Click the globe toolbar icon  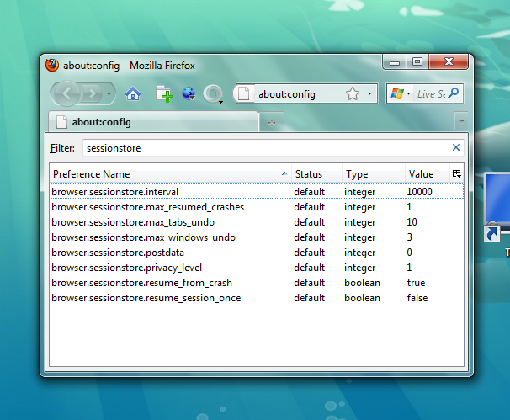[x=189, y=93]
